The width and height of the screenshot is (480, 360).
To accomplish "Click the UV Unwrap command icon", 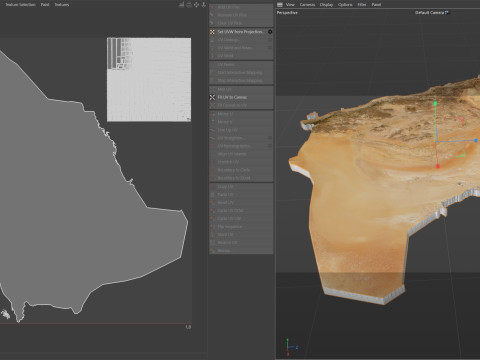I will [212, 40].
